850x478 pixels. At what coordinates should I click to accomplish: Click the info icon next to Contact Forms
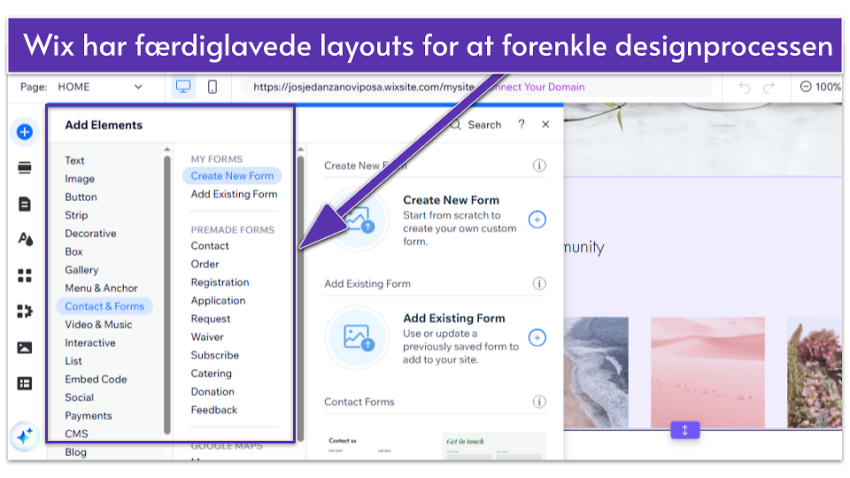click(539, 402)
